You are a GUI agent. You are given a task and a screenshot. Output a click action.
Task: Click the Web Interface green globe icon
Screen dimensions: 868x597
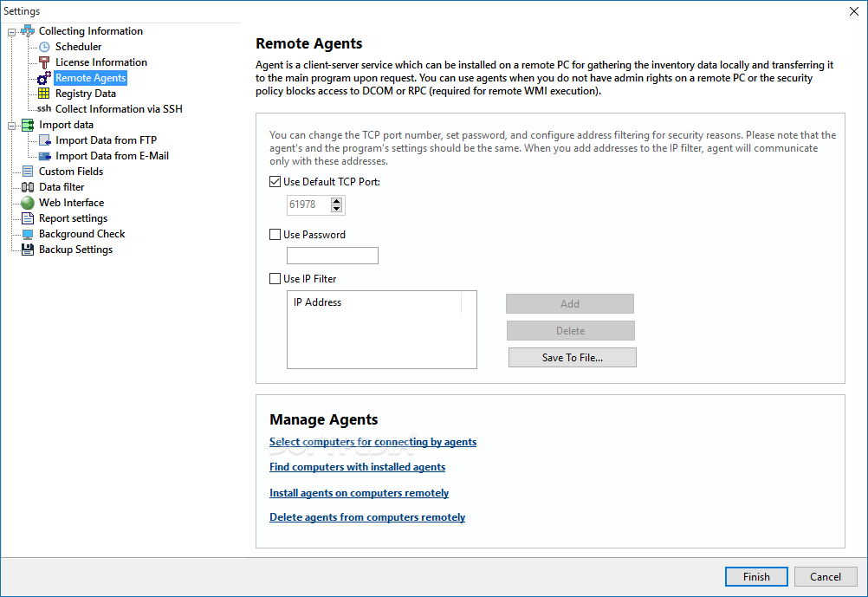pyautogui.click(x=28, y=203)
